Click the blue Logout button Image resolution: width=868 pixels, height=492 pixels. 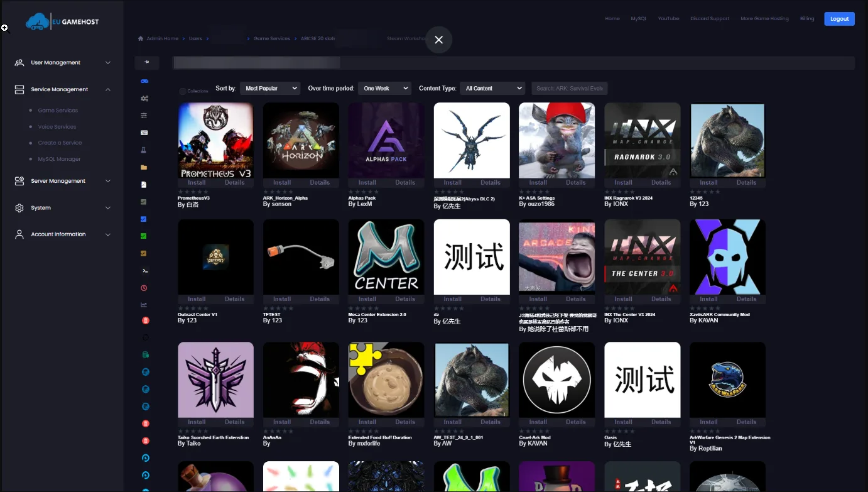tap(839, 19)
